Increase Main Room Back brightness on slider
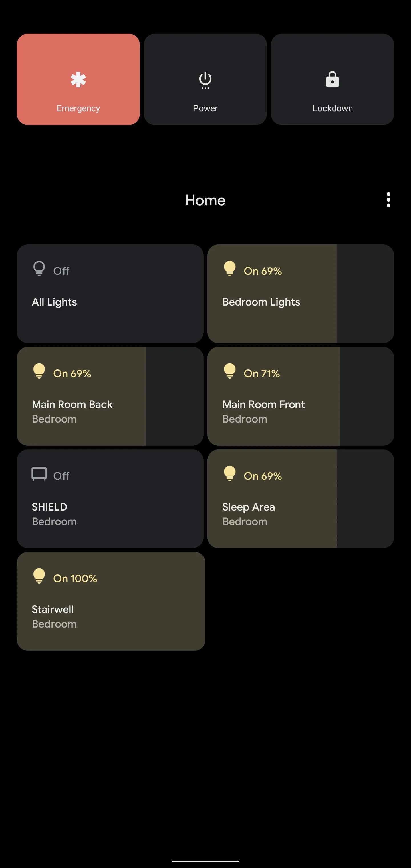This screenshot has height=868, width=411. pos(174,396)
